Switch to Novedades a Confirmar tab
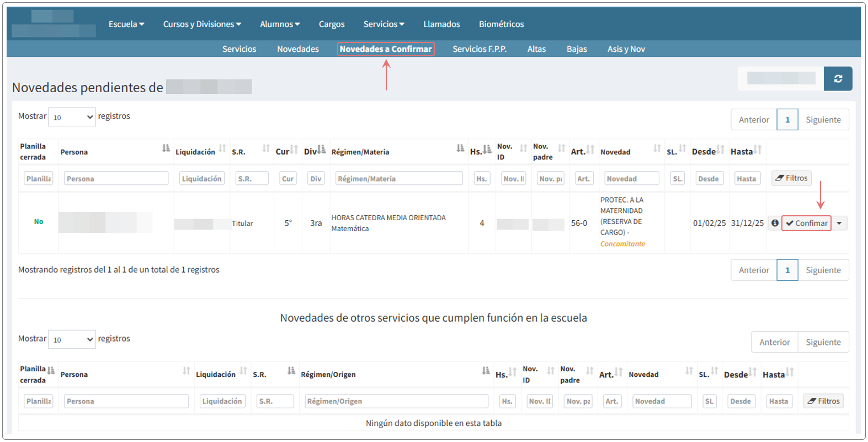 [x=385, y=49]
